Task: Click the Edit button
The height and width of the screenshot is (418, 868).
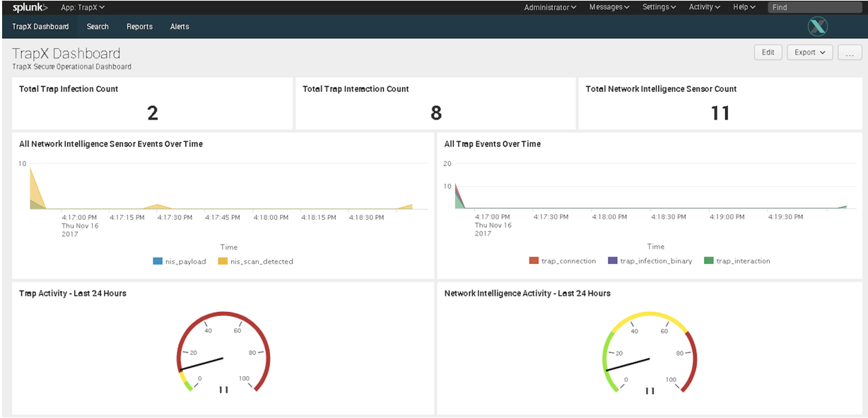Action: tap(768, 52)
